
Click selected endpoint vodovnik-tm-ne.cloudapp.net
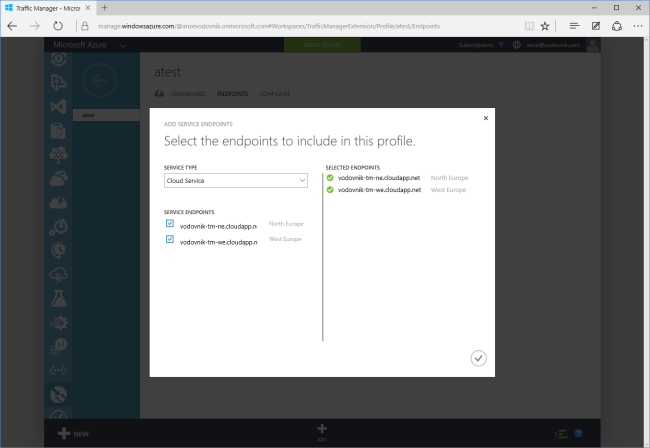click(x=379, y=178)
